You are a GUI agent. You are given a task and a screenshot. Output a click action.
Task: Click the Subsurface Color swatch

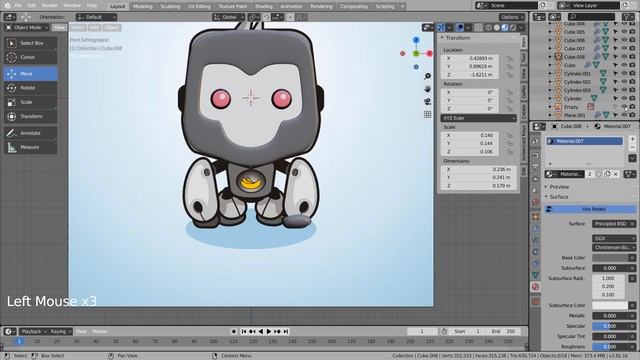tap(610, 305)
